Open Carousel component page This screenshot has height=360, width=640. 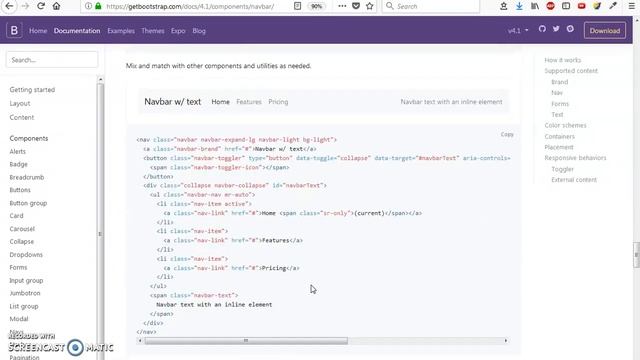click(x=22, y=229)
